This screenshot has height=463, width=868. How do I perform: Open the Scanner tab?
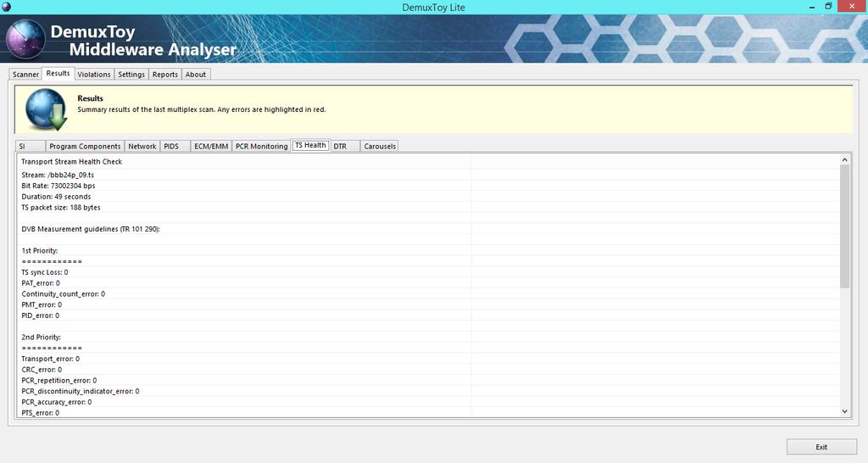click(x=25, y=75)
